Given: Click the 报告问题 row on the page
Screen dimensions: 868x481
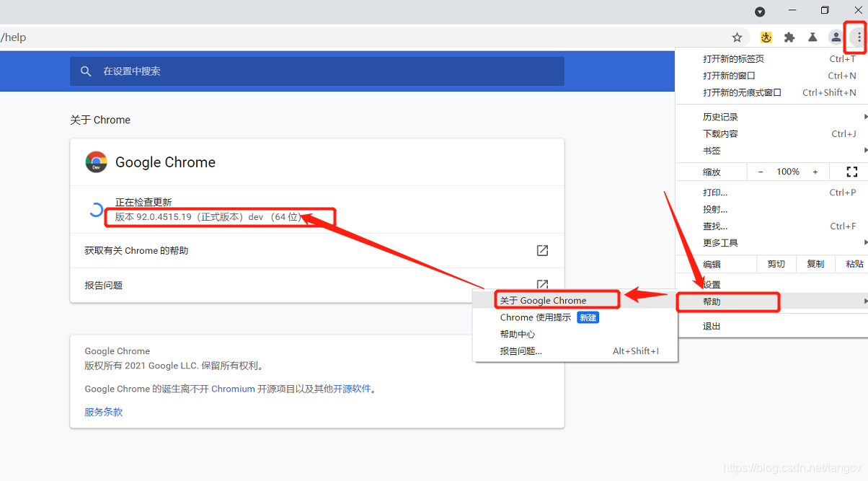Looking at the screenshot, I should tap(317, 285).
